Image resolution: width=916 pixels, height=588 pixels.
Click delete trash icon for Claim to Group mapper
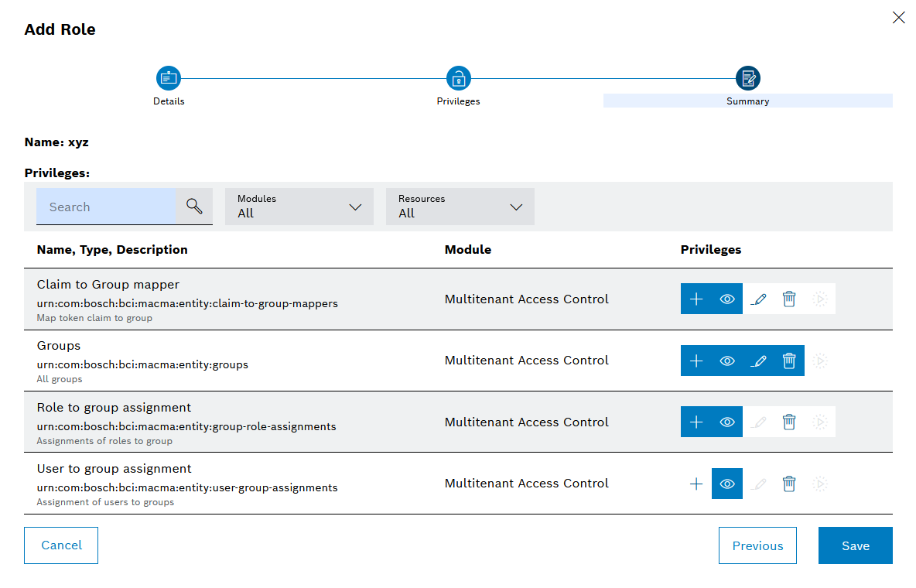coord(789,299)
